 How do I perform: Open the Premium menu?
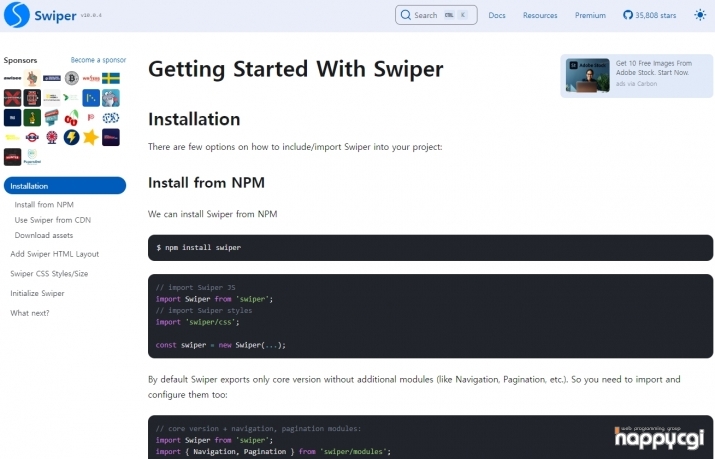point(590,15)
